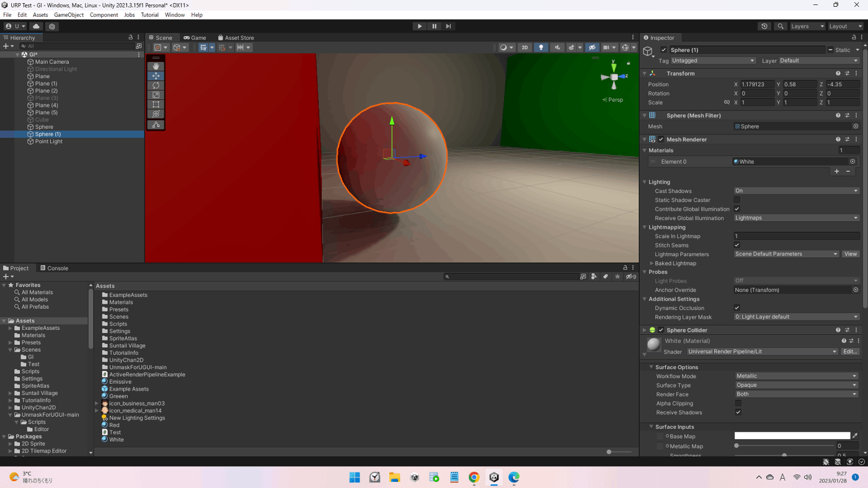This screenshot has width=868, height=488.
Task: Toggle scene lighting lightbulb button
Action: (x=541, y=47)
